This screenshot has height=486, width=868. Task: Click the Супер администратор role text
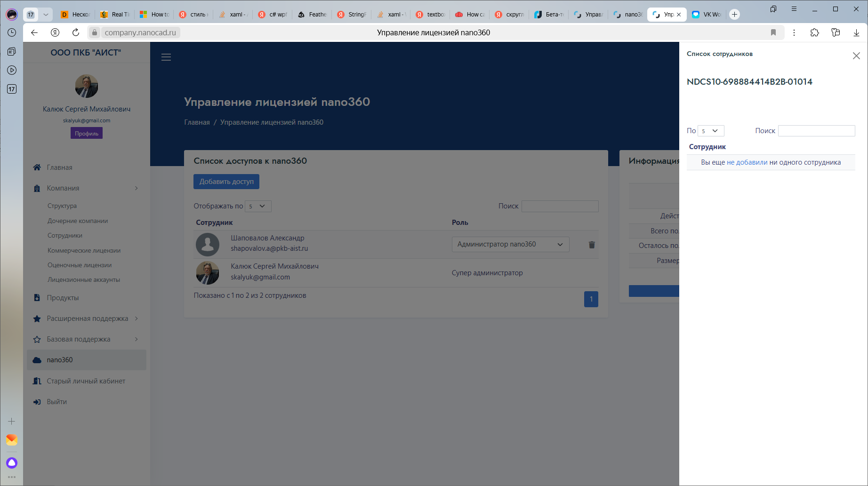pos(487,273)
